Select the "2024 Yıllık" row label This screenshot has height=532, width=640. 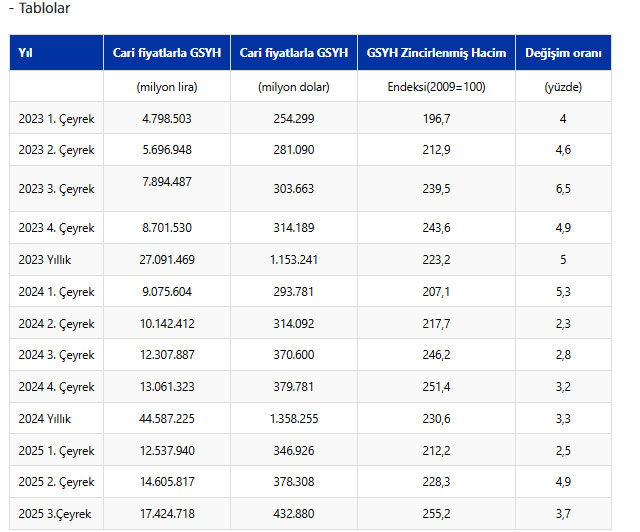[46, 418]
